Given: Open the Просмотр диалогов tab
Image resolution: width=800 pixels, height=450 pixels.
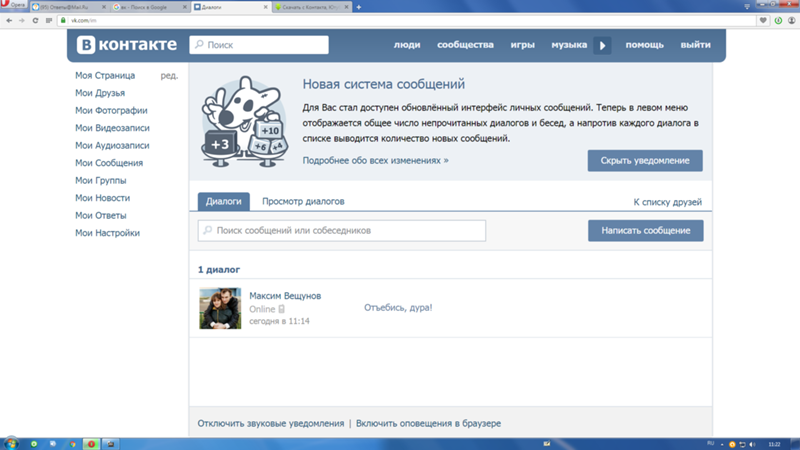Looking at the screenshot, I should (x=303, y=202).
